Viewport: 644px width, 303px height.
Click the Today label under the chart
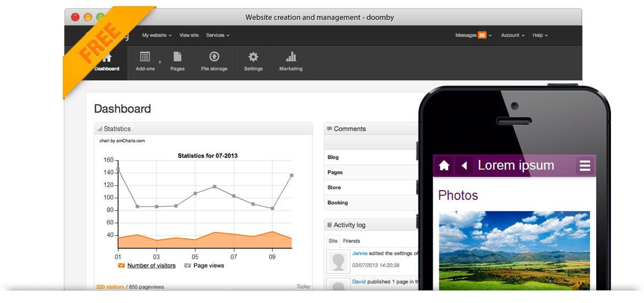[x=303, y=286]
